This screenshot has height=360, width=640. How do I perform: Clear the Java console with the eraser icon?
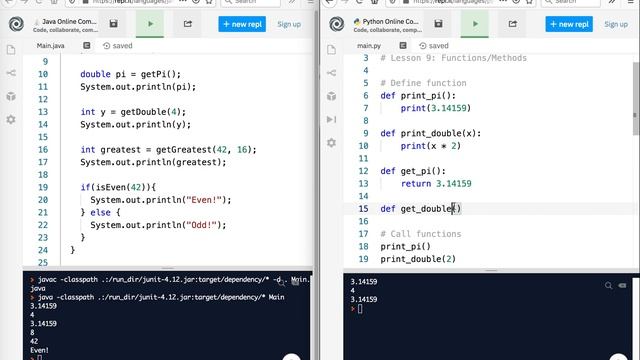[295, 282]
